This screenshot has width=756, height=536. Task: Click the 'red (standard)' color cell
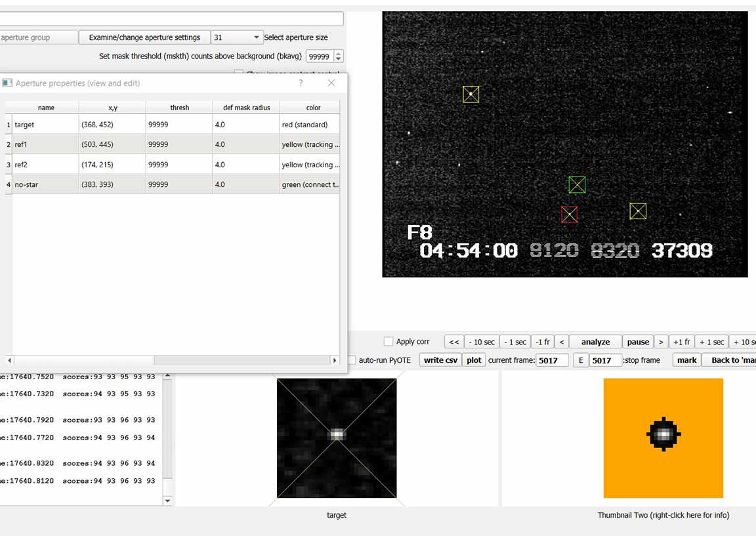[310, 125]
